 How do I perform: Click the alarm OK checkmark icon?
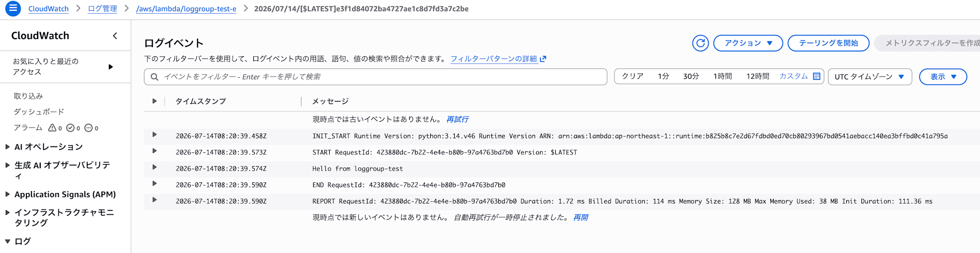70,128
